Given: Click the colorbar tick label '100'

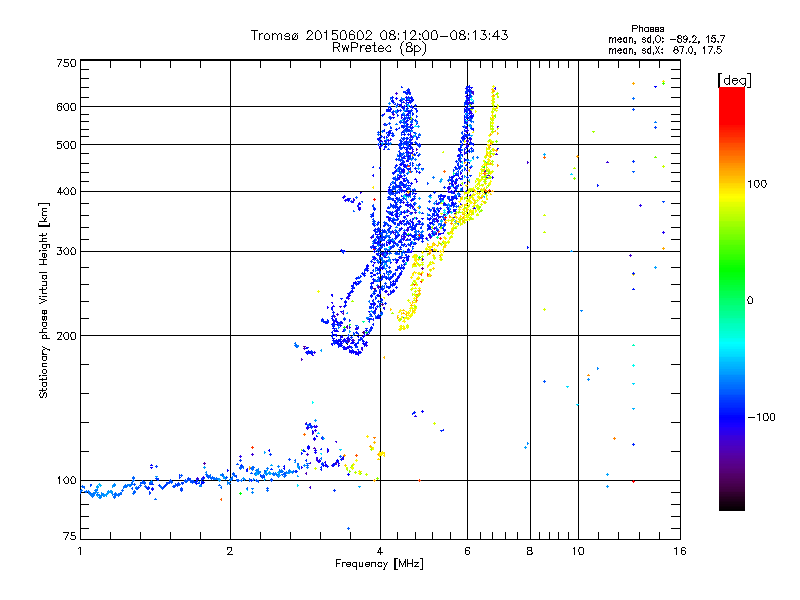Looking at the screenshot, I should [x=757, y=184].
